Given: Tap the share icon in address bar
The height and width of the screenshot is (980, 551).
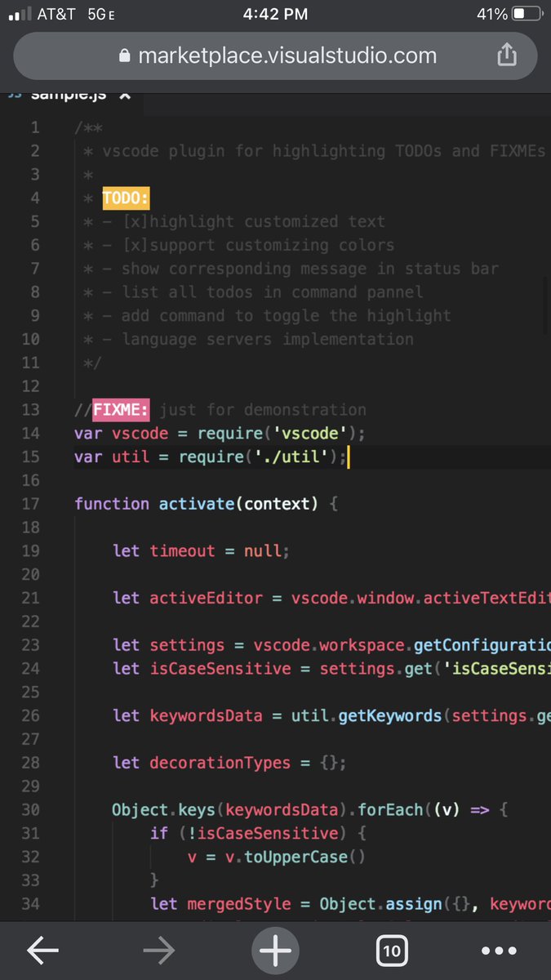Looking at the screenshot, I should pos(506,56).
